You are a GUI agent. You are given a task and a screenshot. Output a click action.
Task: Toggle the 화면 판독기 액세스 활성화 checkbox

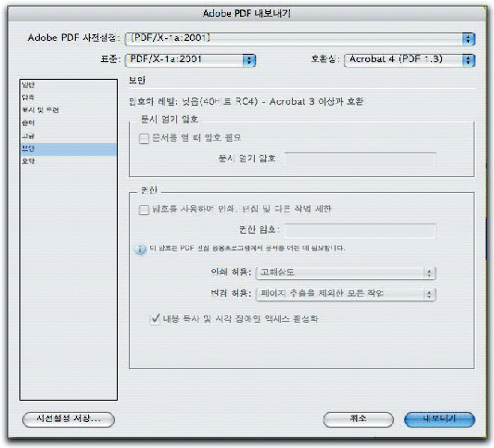pyautogui.click(x=155, y=319)
